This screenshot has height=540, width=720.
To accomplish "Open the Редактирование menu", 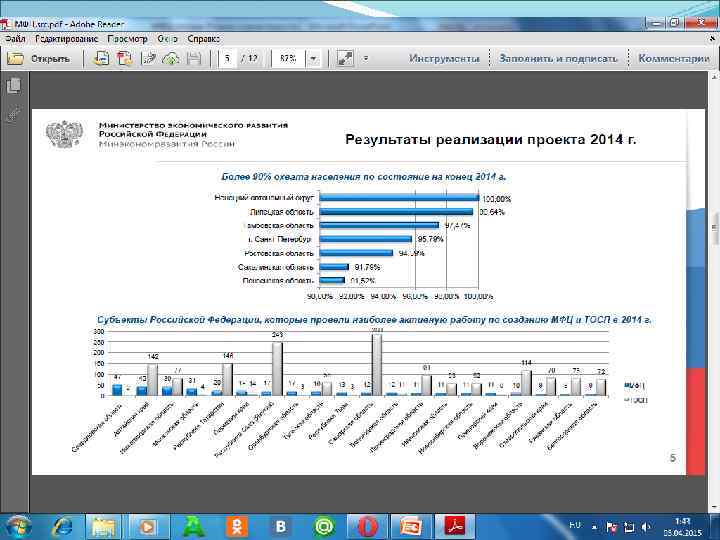I will point(67,39).
